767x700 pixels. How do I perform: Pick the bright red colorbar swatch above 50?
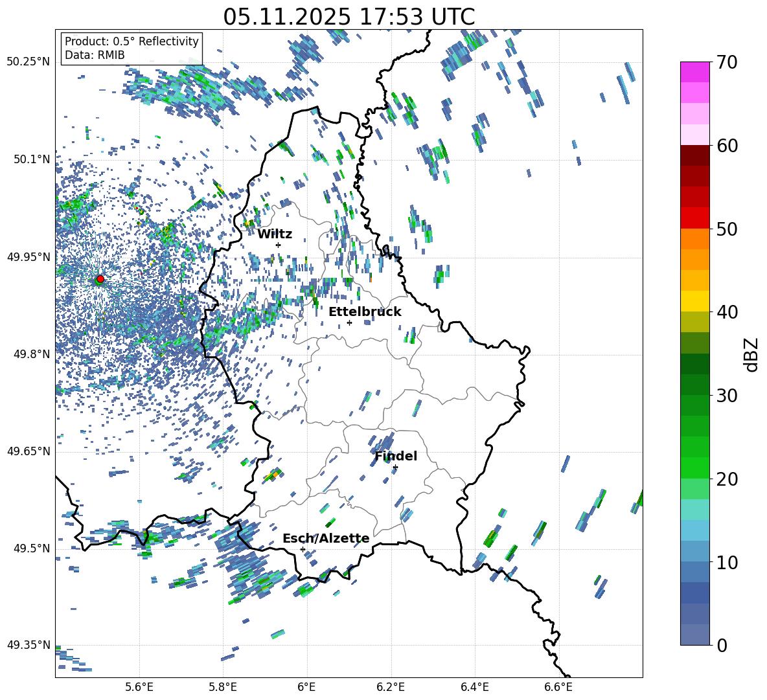[x=695, y=218]
